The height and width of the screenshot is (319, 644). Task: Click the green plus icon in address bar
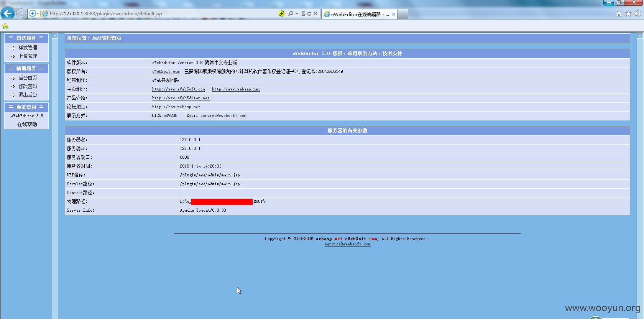pos(282,13)
